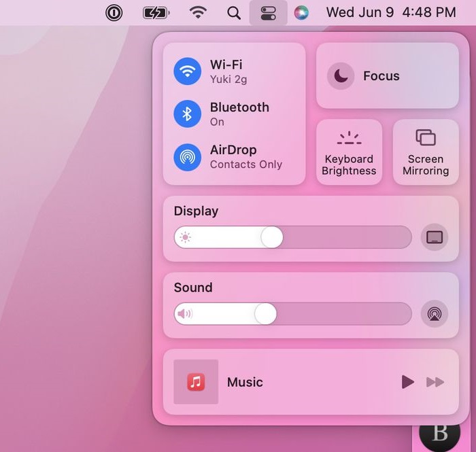Screen dimensions: 476x452
Task: Open Spotlight search in the menu bar
Action: coord(234,13)
